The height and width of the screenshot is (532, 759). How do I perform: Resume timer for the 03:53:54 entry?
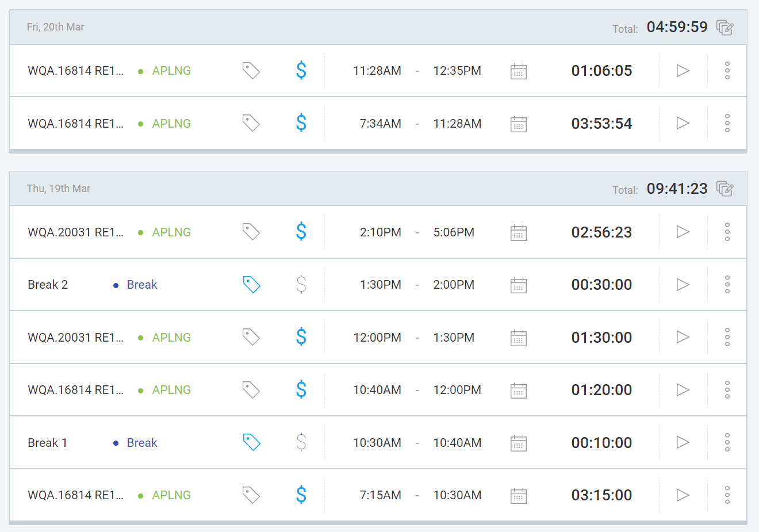683,123
